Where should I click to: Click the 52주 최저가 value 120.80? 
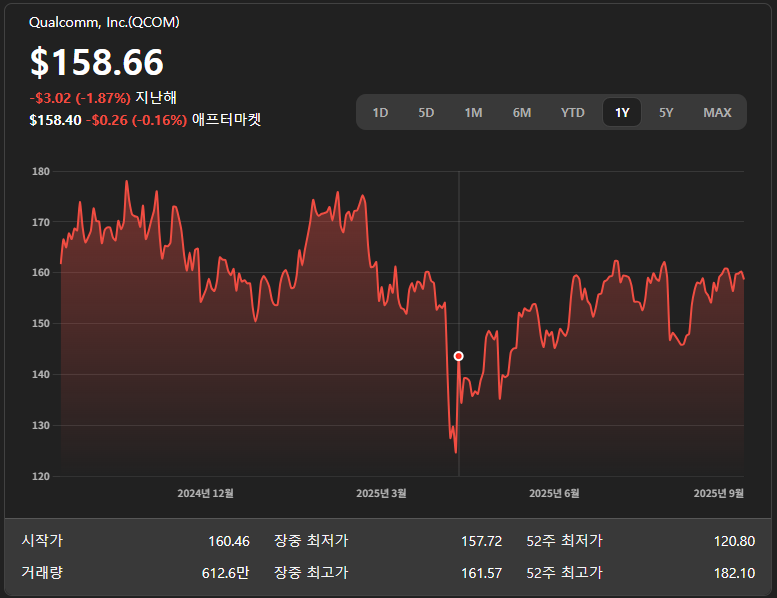point(734,541)
